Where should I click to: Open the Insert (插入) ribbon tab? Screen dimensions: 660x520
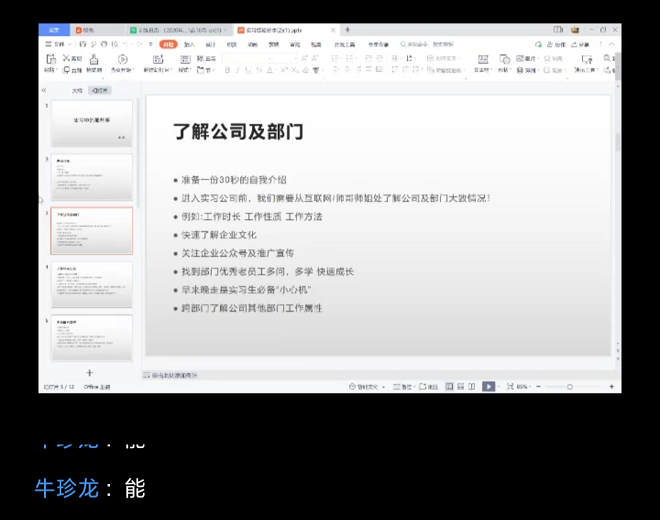[189, 44]
